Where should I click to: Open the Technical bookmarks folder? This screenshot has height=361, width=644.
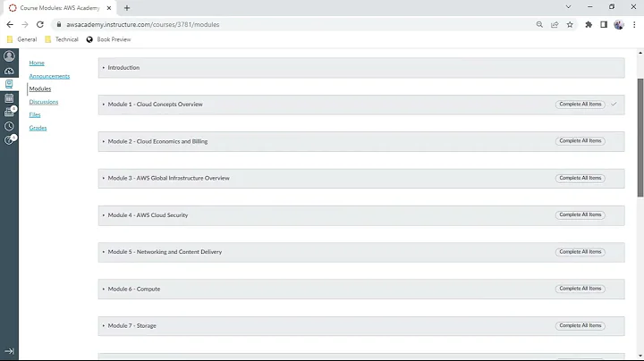pyautogui.click(x=62, y=39)
